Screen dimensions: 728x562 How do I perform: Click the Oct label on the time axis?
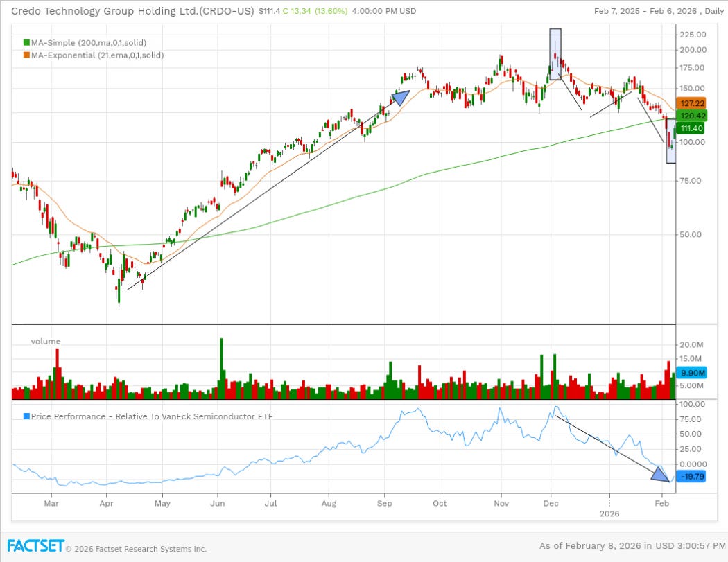[x=440, y=503]
